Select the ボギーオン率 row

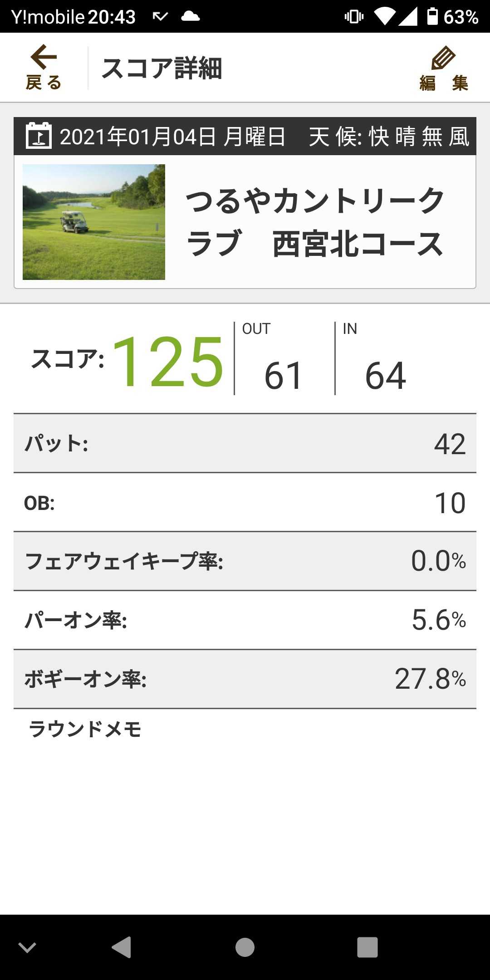tap(245, 679)
